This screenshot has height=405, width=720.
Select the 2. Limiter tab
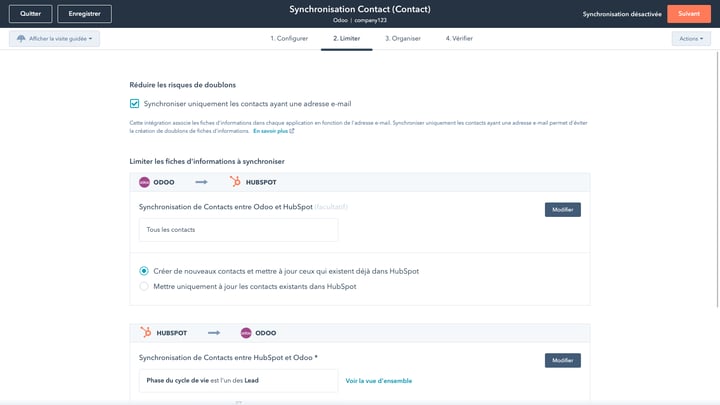pyautogui.click(x=347, y=39)
